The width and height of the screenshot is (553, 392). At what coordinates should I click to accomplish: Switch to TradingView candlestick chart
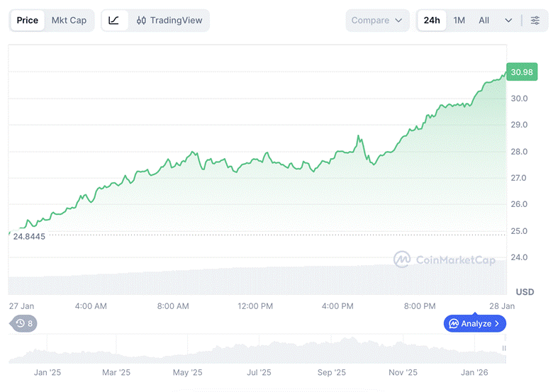[x=169, y=21]
